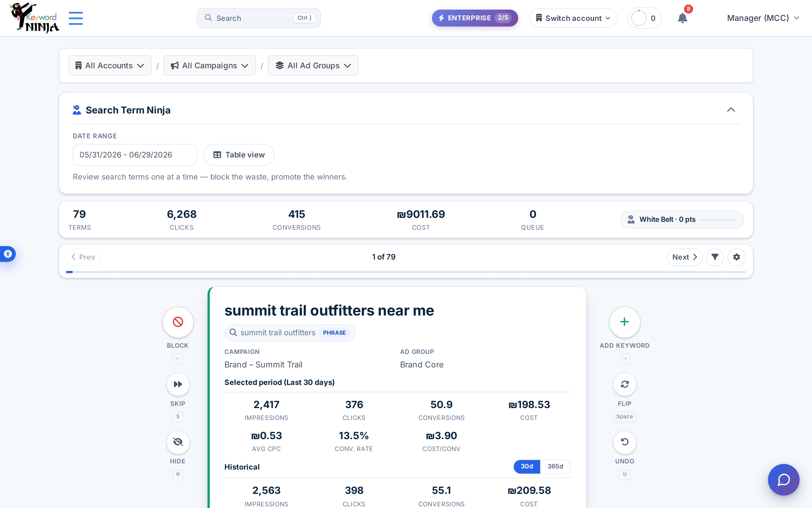Open the chat support bubble
The height and width of the screenshot is (508, 812).
tap(784, 479)
